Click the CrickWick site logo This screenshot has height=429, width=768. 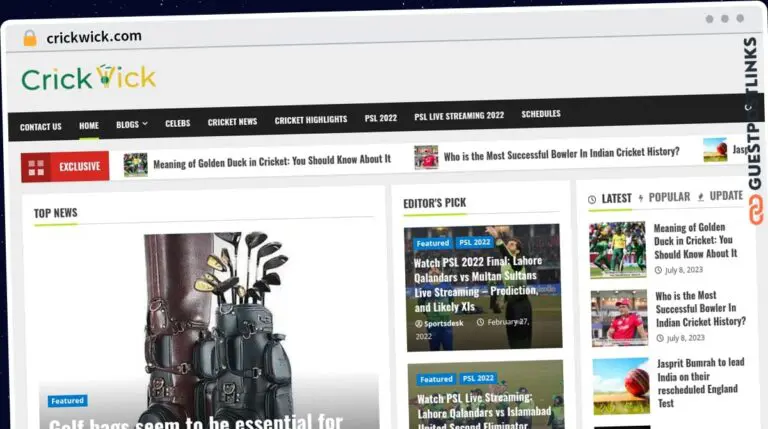click(88, 78)
